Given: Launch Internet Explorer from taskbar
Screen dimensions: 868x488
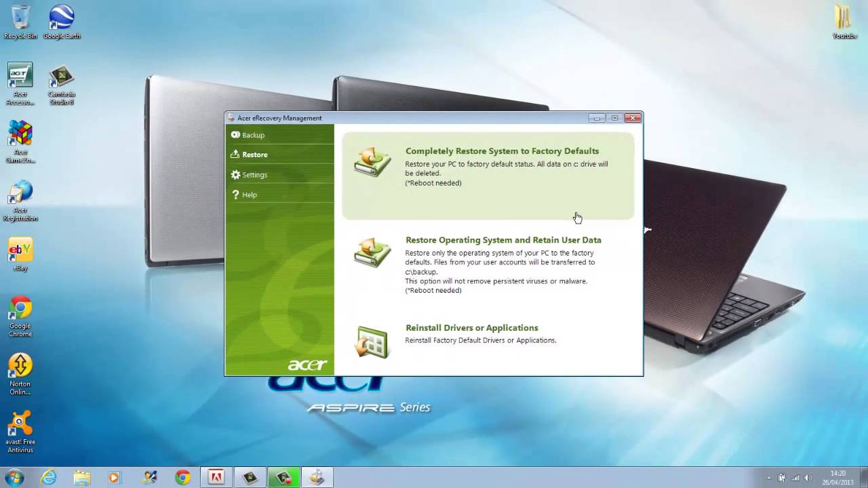Looking at the screenshot, I should [x=48, y=478].
